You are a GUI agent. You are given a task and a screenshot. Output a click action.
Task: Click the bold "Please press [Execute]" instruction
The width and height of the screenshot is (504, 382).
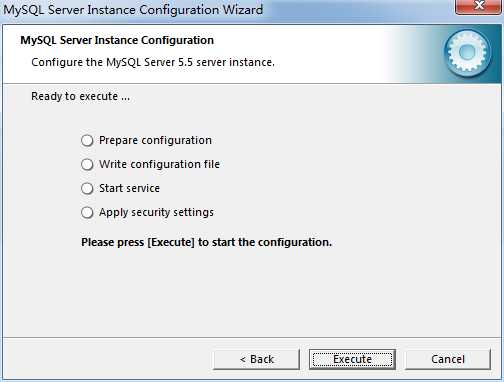[206, 242]
